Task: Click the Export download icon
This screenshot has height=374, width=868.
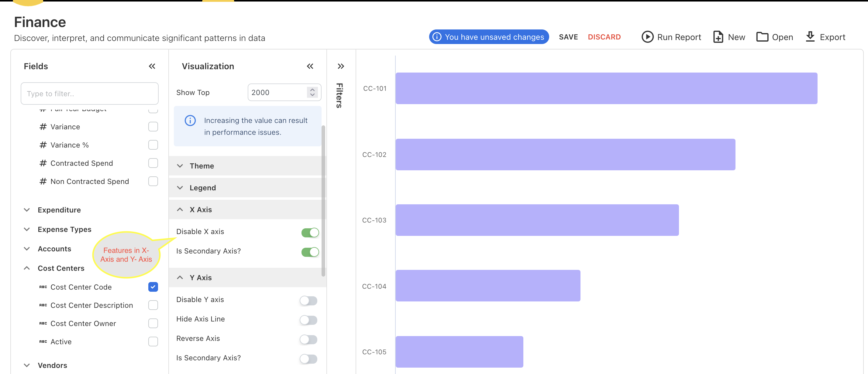Action: 810,37
